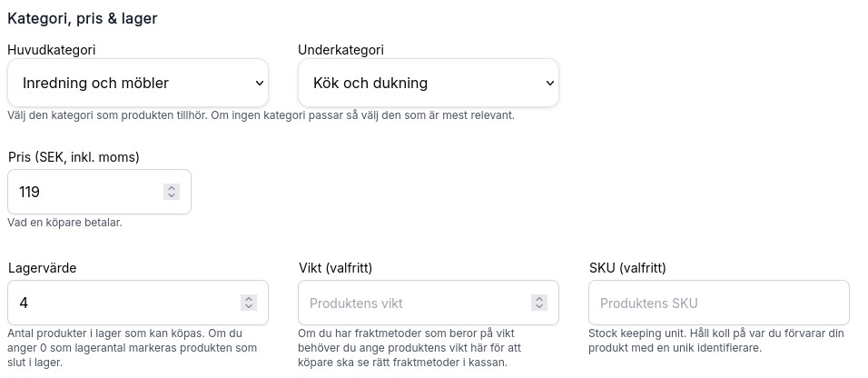Image resolution: width=868 pixels, height=378 pixels.
Task: Open the Huvudkategori dropdown
Action: pyautogui.click(x=137, y=84)
